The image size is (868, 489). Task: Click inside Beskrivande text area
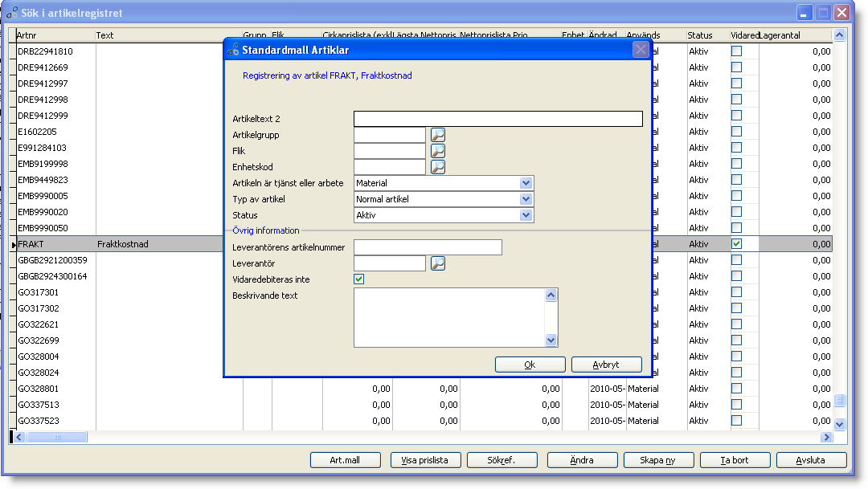pos(449,317)
